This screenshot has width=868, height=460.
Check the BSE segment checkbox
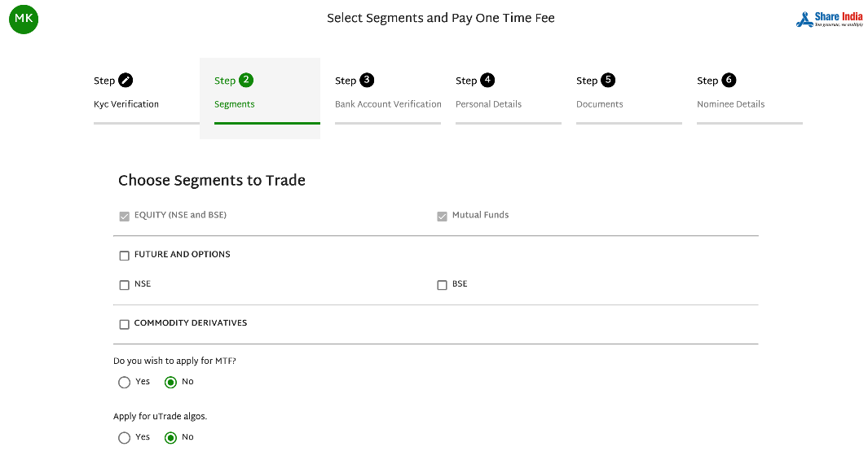[x=442, y=285]
